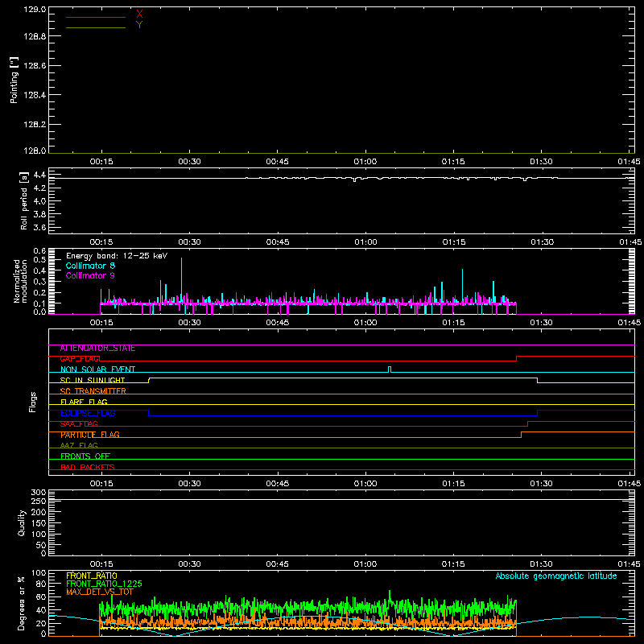Viewport: 644px width, 644px height.
Task: Click the Collimator 9 legend label
Action: (x=90, y=275)
